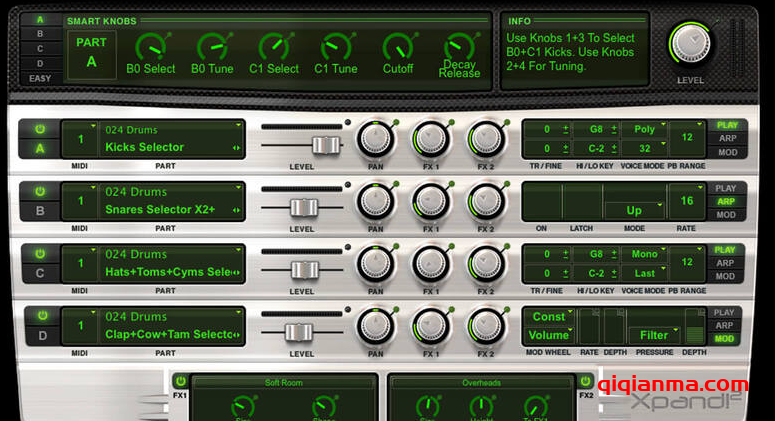
Task: Click the first knob in the Overheads FX2 panel
Action: click(427, 407)
